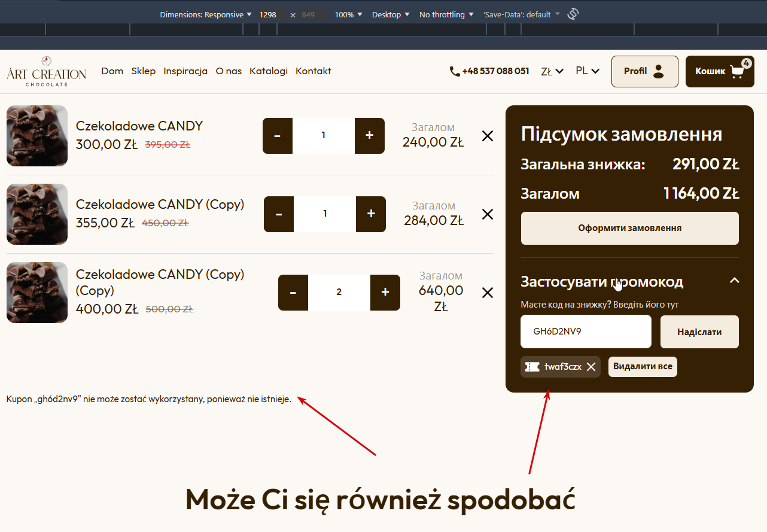The image size is (767, 532).
Task: Click the crossed-out price 395,00 ZŁ
Action: pos(168,145)
